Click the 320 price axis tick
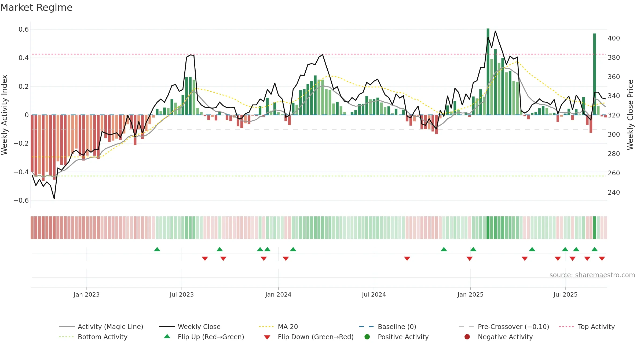This screenshot has height=362, width=644. tap(614, 115)
